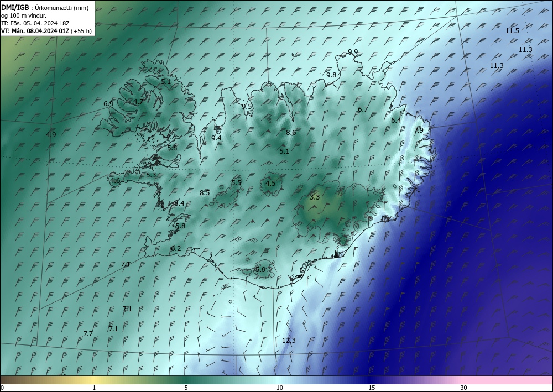Click the 10 label on the color scale
This screenshot has width=553, height=392.
(x=279, y=388)
